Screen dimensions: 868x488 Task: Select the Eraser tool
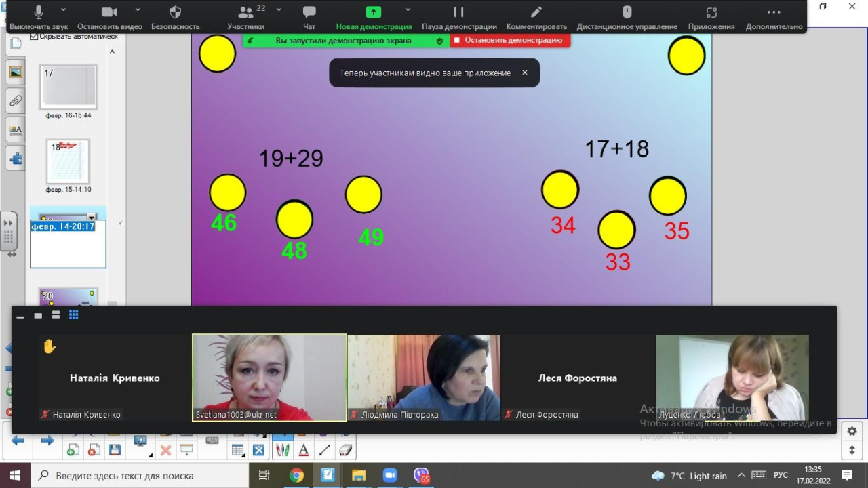pos(345,449)
